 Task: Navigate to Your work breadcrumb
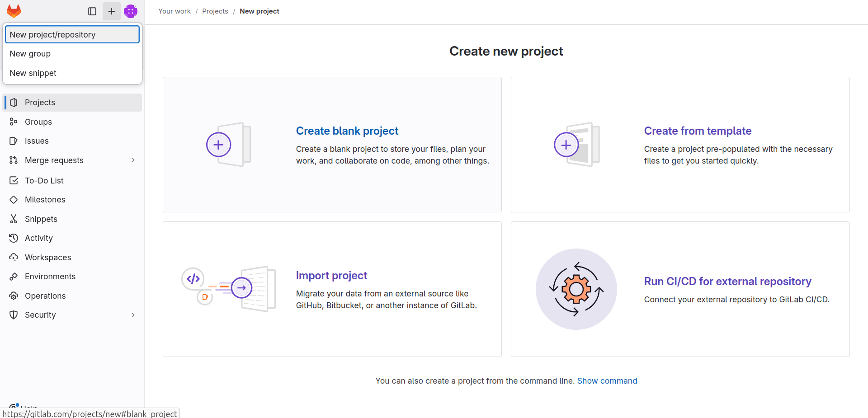174,11
